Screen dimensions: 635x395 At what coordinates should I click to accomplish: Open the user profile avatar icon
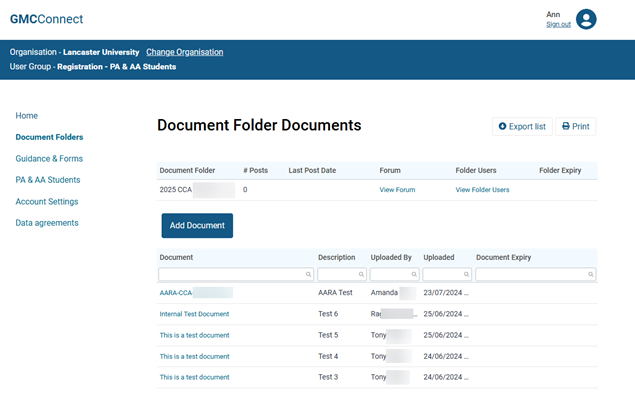pyautogui.click(x=586, y=19)
